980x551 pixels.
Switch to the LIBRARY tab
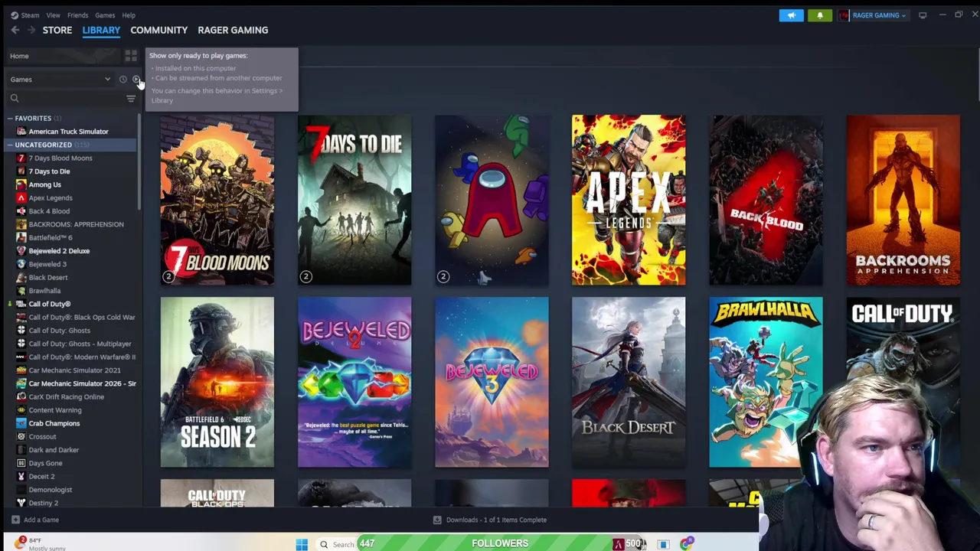tap(101, 30)
